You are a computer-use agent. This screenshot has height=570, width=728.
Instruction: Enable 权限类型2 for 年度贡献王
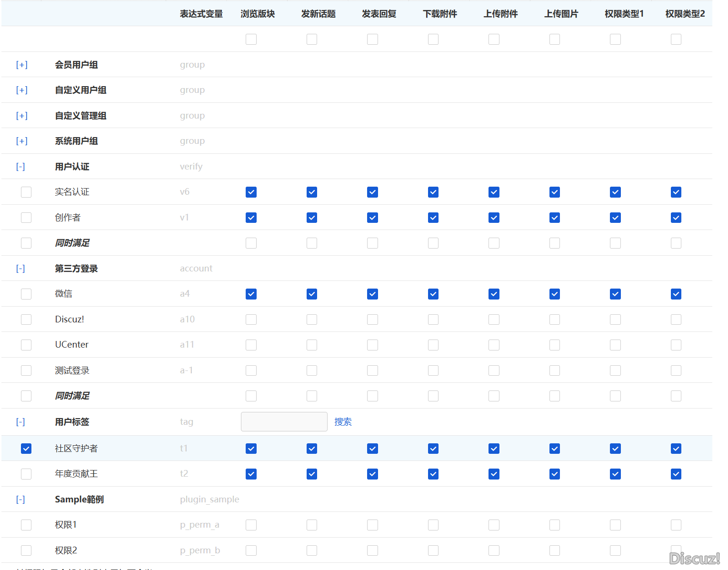tap(676, 474)
